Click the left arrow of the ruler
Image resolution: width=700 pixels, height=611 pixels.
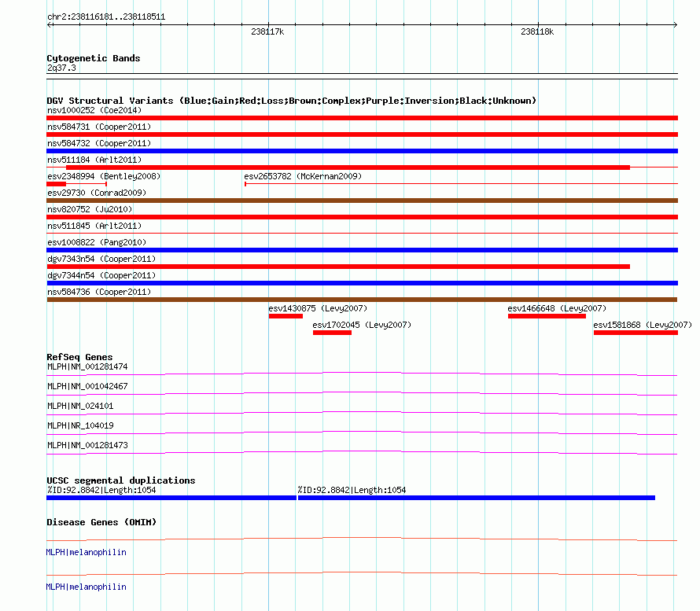[x=50, y=25]
